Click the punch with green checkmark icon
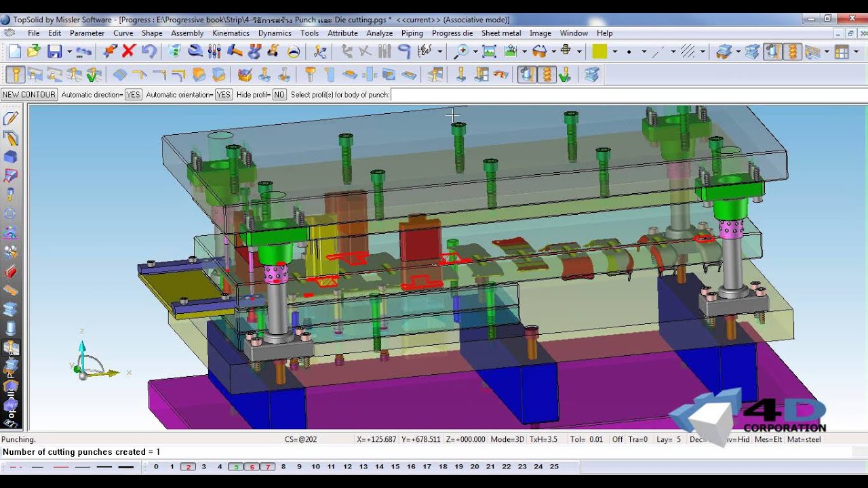The width and height of the screenshot is (868, 488). click(x=94, y=75)
